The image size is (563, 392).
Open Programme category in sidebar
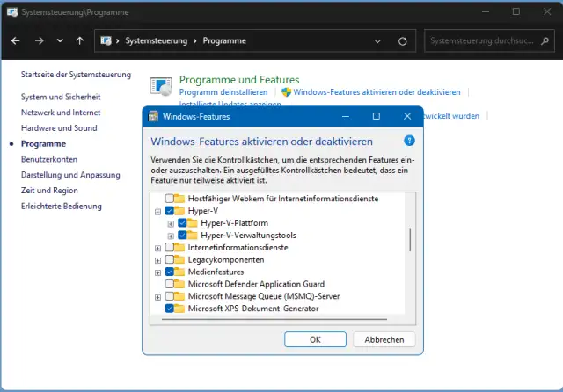click(43, 144)
